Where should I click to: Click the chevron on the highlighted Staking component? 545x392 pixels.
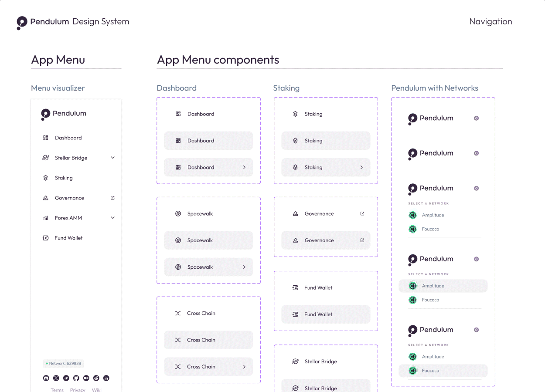361,167
